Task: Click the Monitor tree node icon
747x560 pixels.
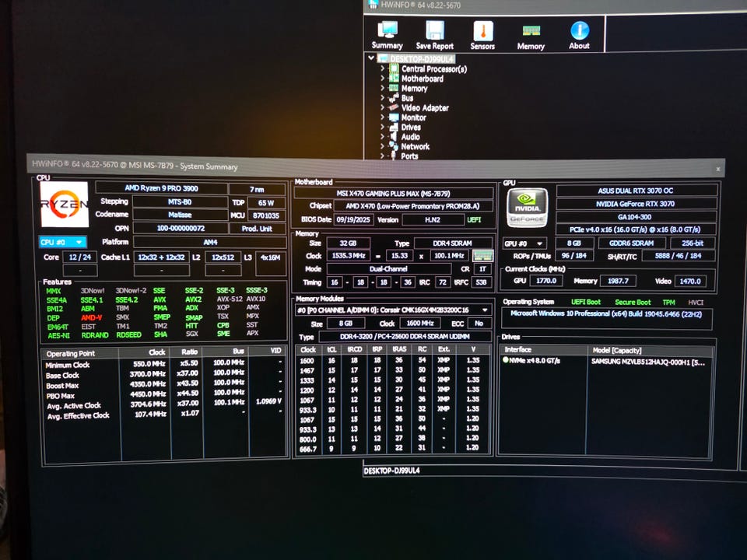Action: point(394,117)
